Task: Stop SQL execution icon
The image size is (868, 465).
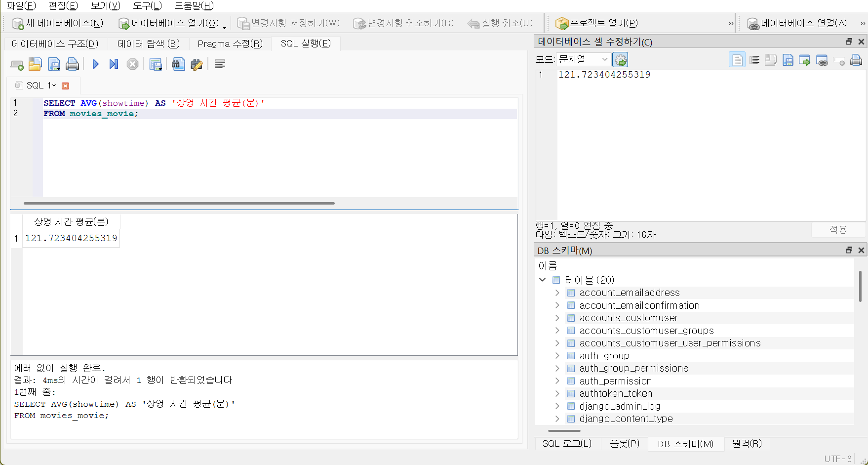Action: [x=132, y=64]
